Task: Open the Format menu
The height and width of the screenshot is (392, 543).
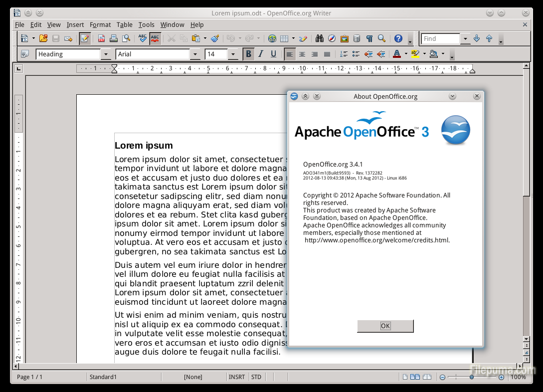Action: click(100, 24)
